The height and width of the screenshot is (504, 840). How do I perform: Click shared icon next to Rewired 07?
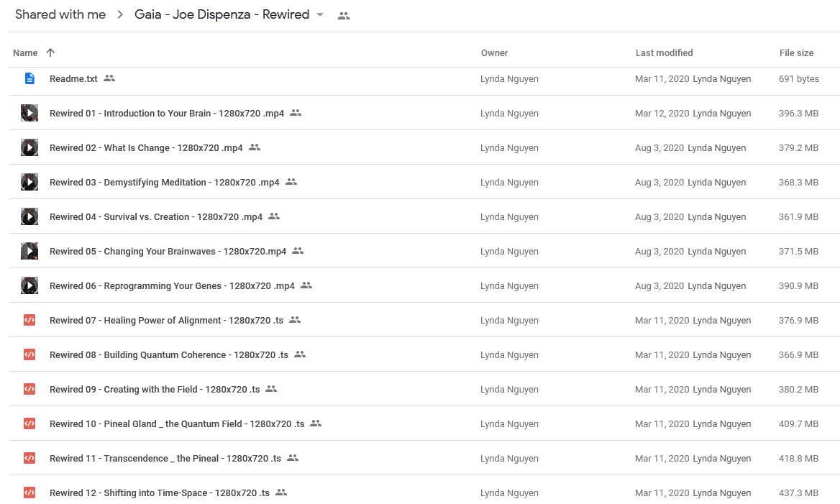(x=295, y=320)
